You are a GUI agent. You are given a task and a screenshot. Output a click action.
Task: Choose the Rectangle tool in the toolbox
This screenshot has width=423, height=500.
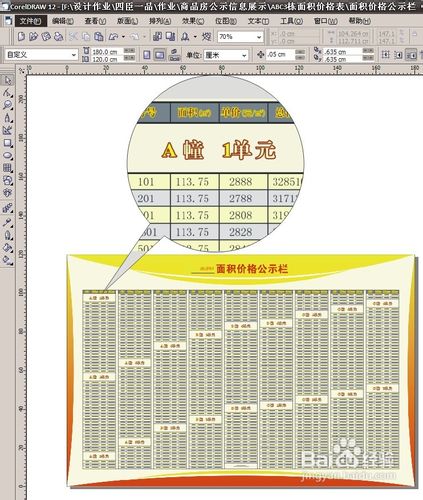point(7,143)
